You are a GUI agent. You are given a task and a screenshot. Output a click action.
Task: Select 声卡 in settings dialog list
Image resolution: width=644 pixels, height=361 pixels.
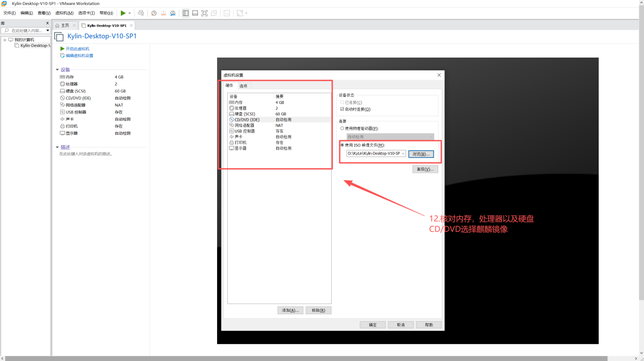[279, 137]
